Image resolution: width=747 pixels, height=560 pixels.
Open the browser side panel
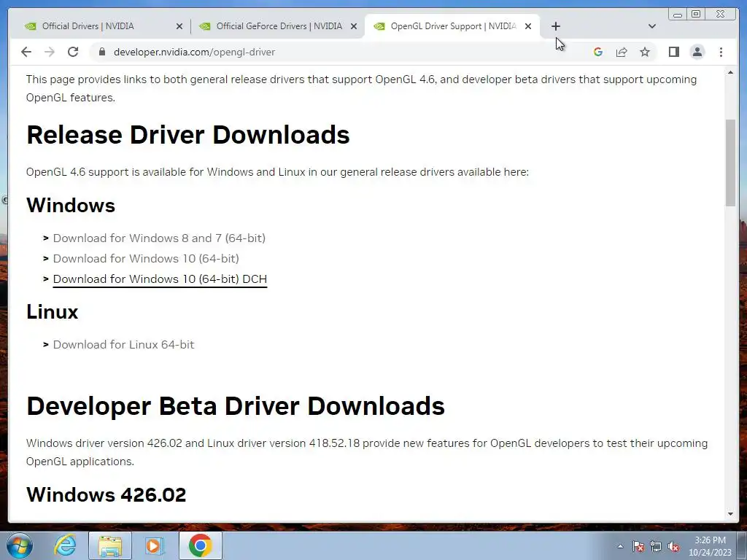[x=673, y=52]
